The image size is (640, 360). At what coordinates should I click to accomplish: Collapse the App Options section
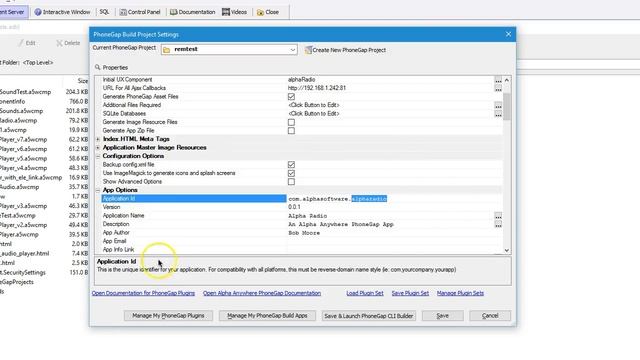(98, 190)
